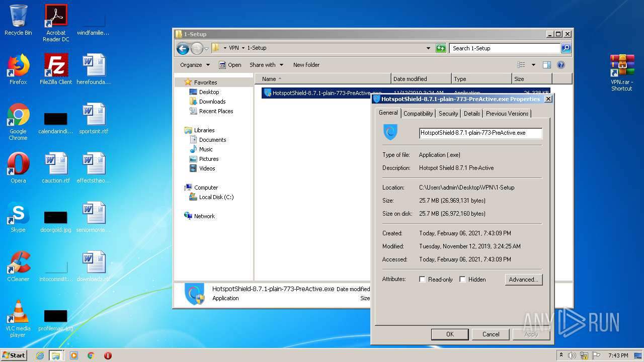Close the Properties dialog
The image size is (644, 362).
tap(548, 99)
